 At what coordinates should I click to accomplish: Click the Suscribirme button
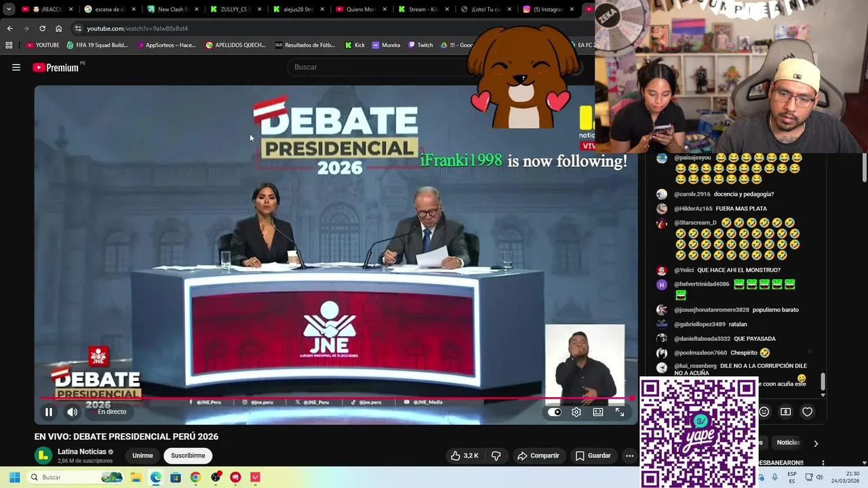coord(188,455)
